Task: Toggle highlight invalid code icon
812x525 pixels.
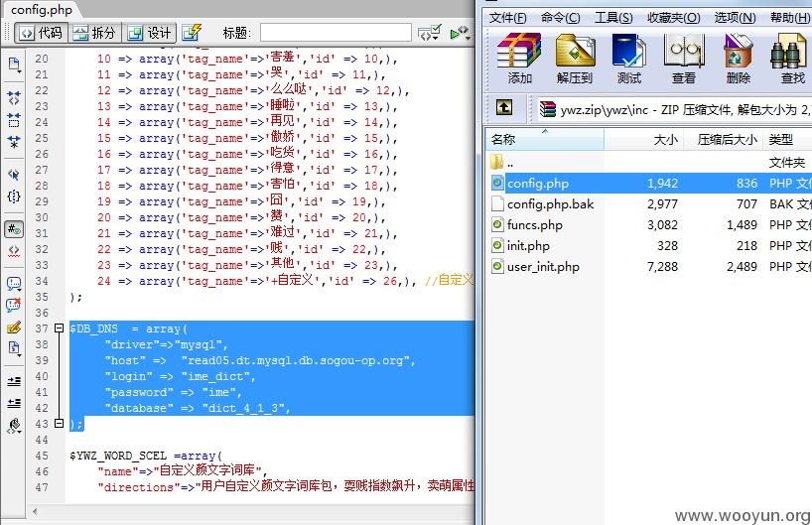Action: coord(14,251)
